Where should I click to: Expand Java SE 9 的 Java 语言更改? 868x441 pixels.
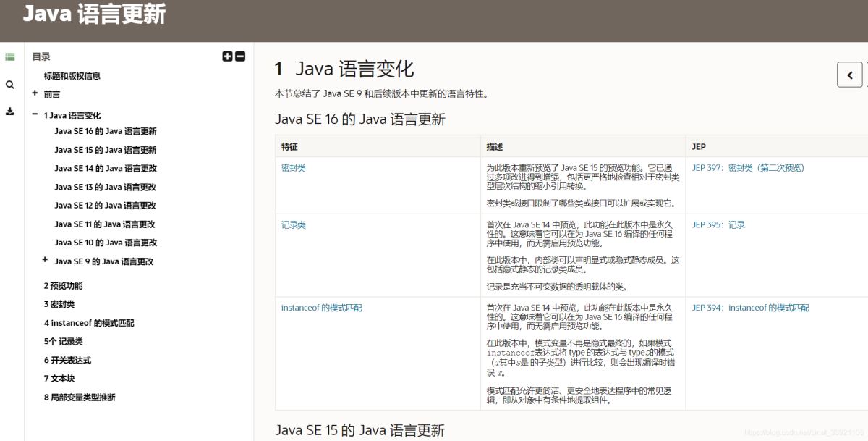[x=43, y=261]
